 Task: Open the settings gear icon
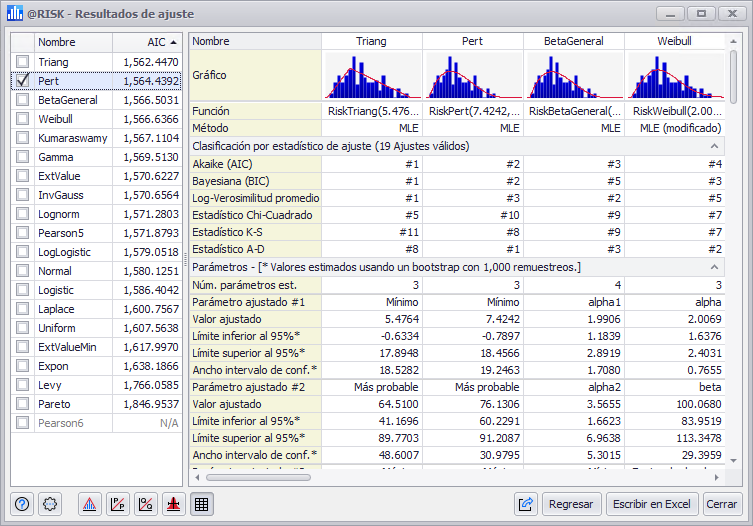click(x=51, y=505)
